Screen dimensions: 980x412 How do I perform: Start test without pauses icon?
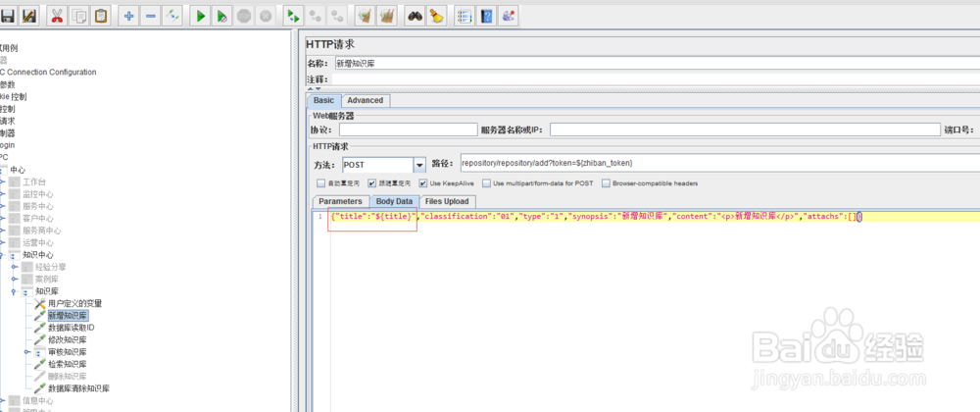click(x=221, y=17)
